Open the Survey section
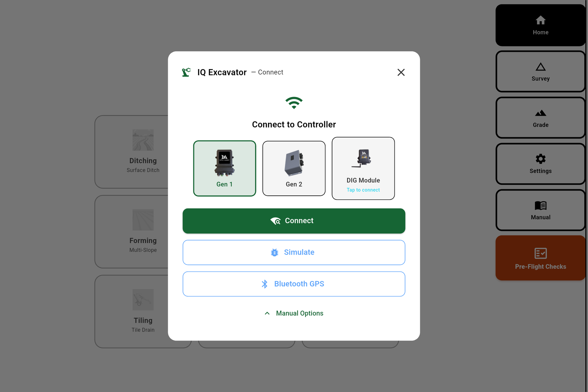The width and height of the screenshot is (588, 392). tap(541, 72)
